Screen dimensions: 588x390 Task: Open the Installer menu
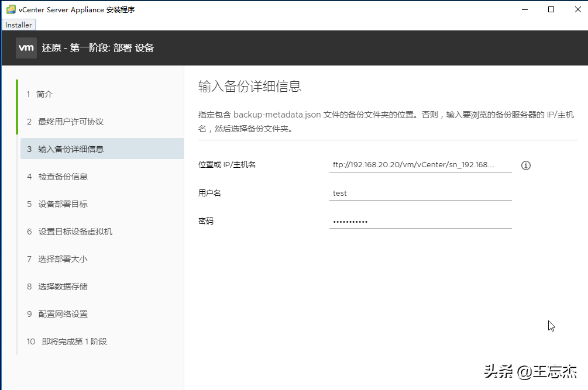pyautogui.click(x=18, y=25)
